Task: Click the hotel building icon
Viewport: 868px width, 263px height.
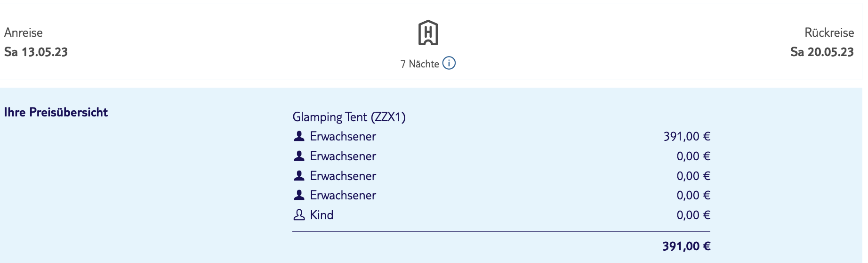Action: point(428,33)
